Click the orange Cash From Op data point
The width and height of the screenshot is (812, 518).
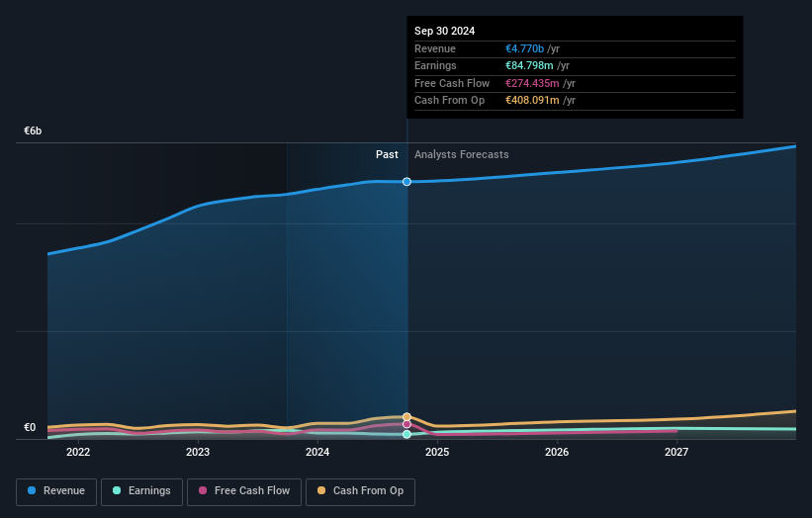pyautogui.click(x=407, y=417)
